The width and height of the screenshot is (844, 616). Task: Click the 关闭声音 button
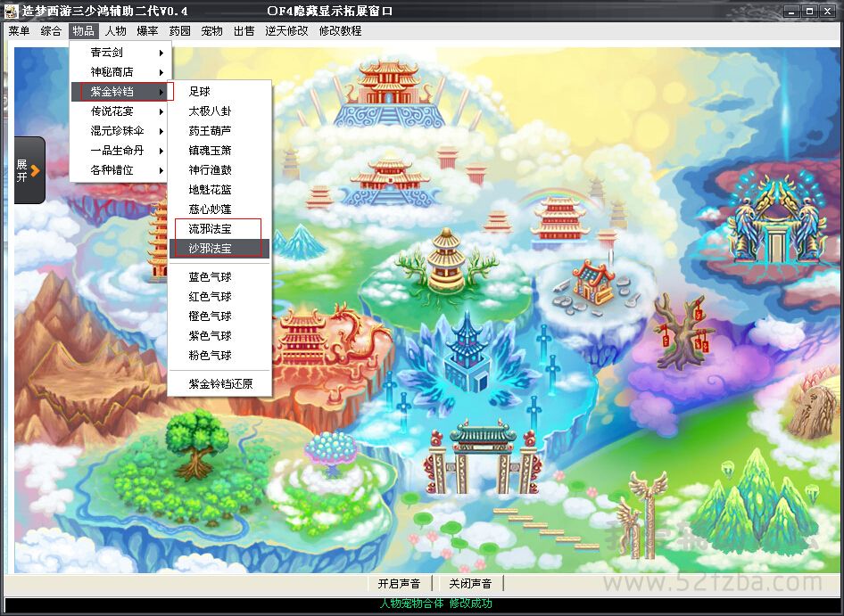pos(470,584)
